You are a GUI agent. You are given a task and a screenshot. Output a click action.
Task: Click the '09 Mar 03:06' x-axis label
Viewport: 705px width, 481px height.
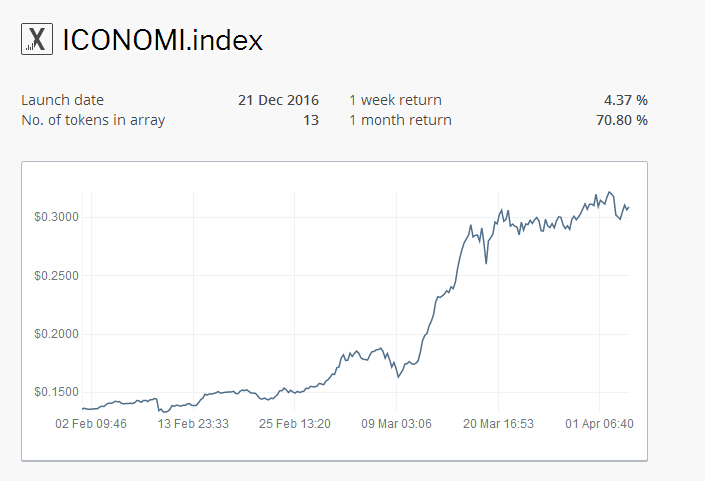[396, 423]
